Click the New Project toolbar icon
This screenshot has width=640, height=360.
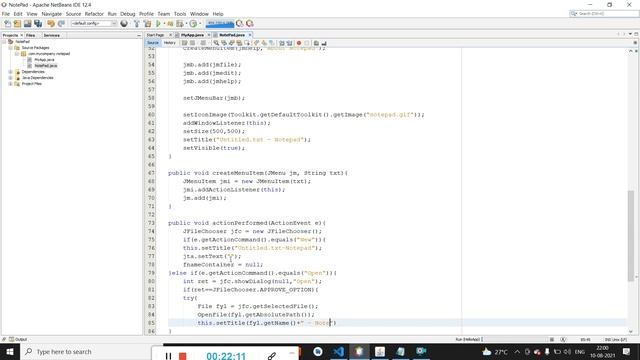pos(18,24)
